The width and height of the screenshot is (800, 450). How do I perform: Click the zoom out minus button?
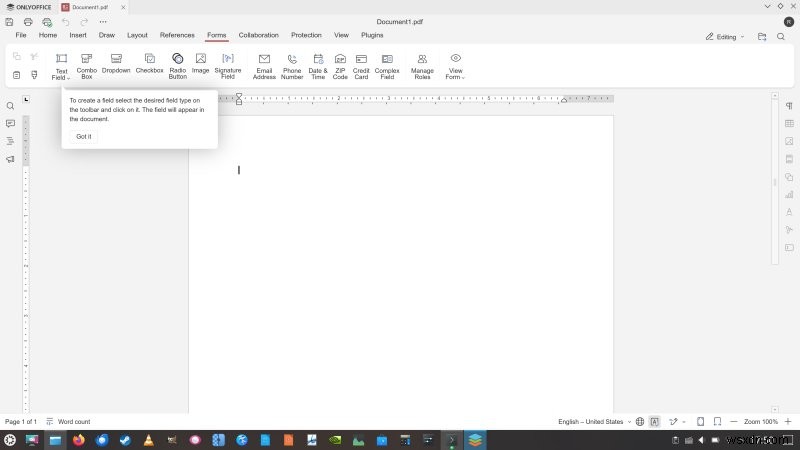pyautogui.click(x=734, y=421)
